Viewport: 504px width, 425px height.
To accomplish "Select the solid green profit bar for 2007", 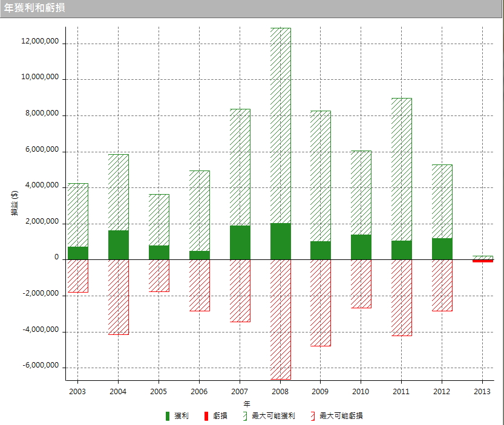I will coord(240,242).
